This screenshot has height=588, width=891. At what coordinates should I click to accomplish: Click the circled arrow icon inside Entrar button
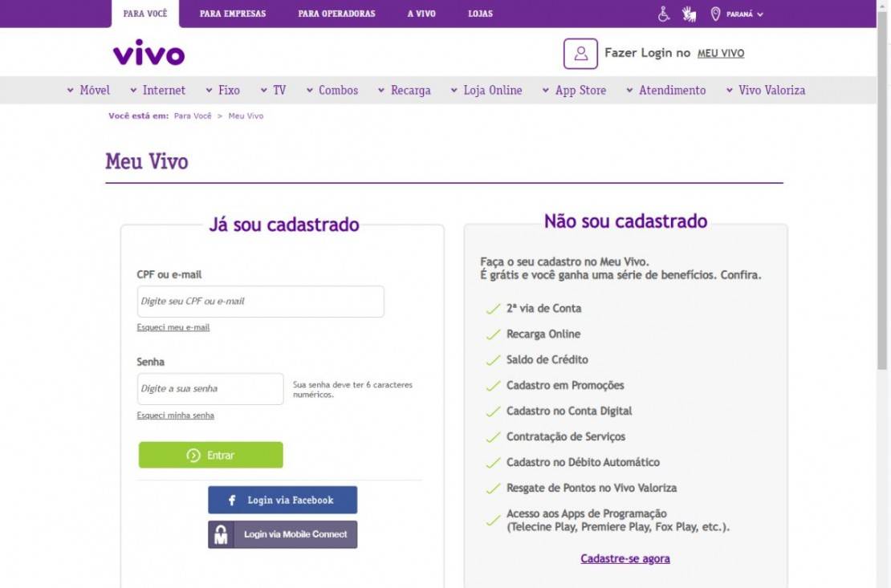pos(193,455)
